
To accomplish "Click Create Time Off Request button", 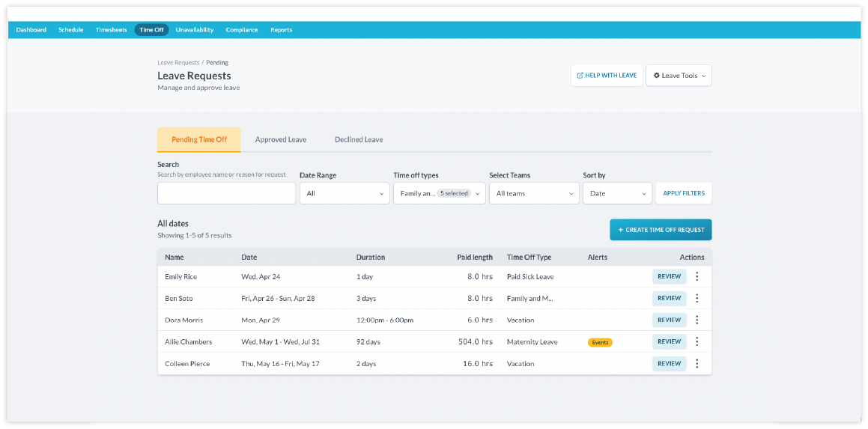I will [x=661, y=230].
